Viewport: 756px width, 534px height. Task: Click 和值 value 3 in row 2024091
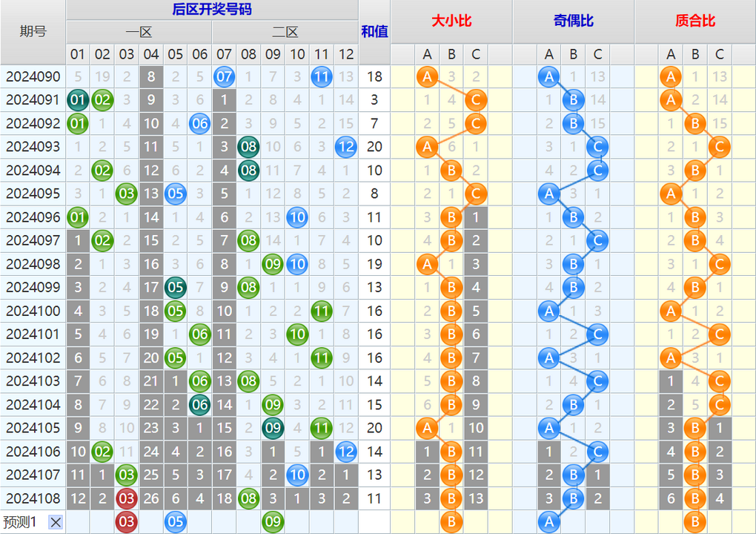[374, 100]
